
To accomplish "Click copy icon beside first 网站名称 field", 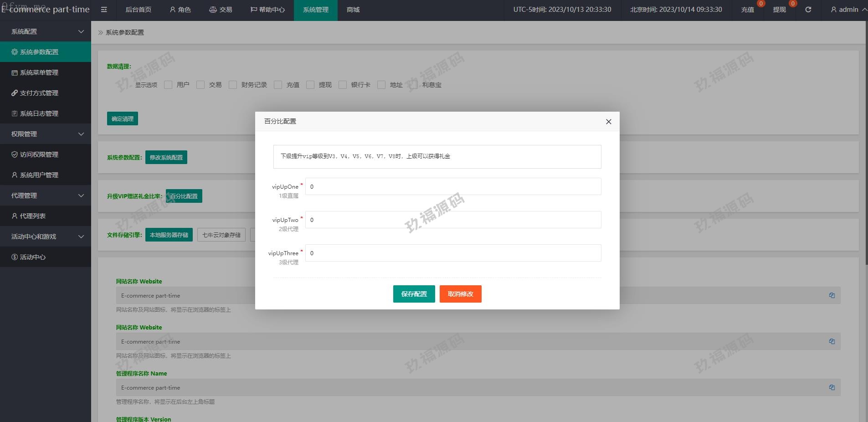I will point(832,295).
